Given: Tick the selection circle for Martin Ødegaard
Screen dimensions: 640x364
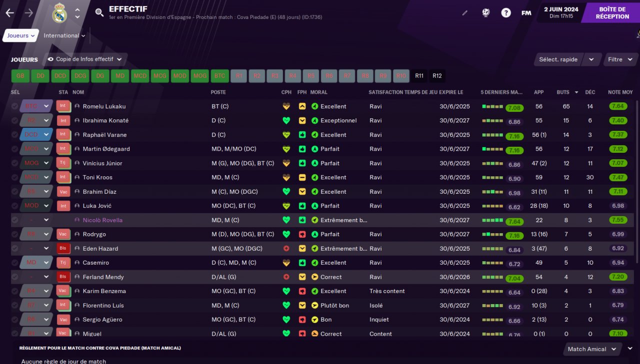Looking at the screenshot, I should 14,149.
